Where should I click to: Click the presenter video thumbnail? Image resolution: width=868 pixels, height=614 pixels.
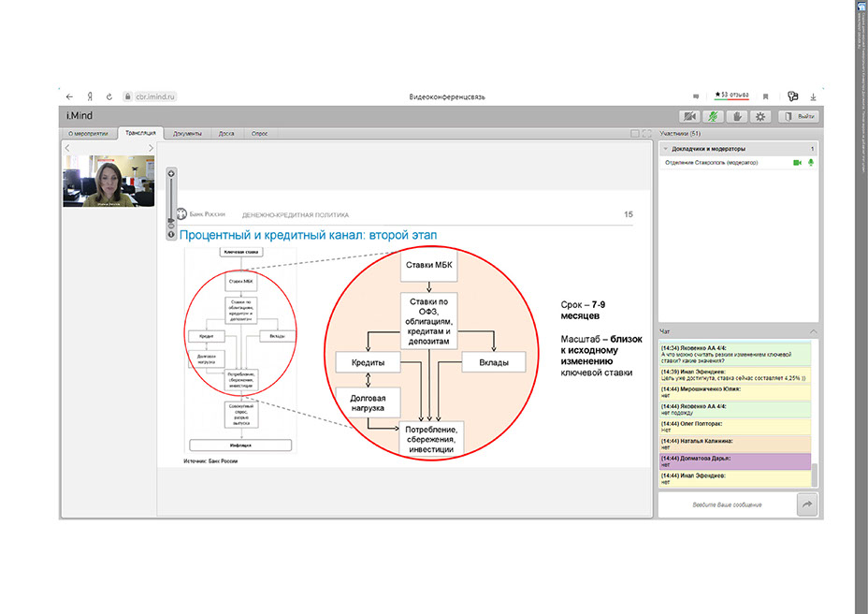108,181
